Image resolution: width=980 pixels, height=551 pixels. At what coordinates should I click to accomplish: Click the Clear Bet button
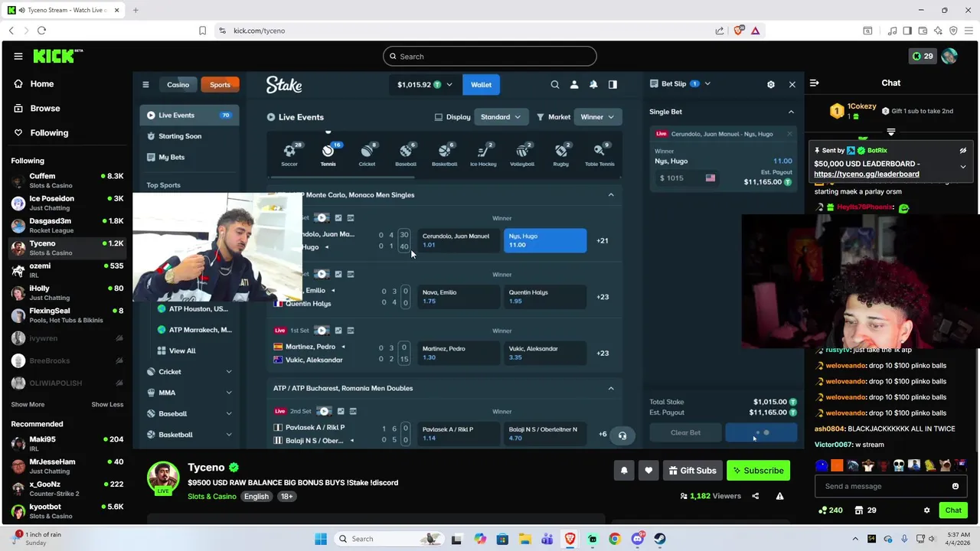click(685, 433)
